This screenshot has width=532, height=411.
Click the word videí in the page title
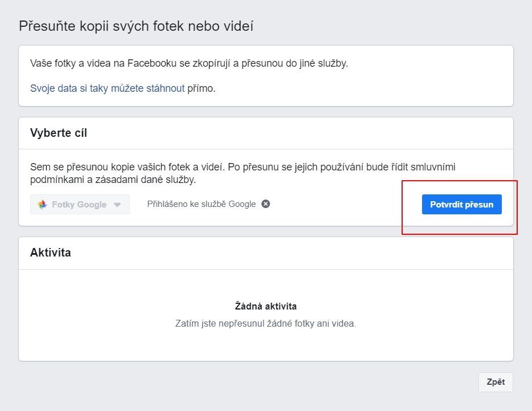[x=239, y=26]
